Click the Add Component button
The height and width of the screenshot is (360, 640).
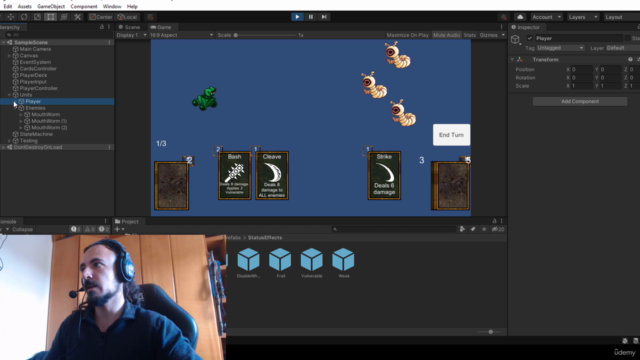click(580, 101)
